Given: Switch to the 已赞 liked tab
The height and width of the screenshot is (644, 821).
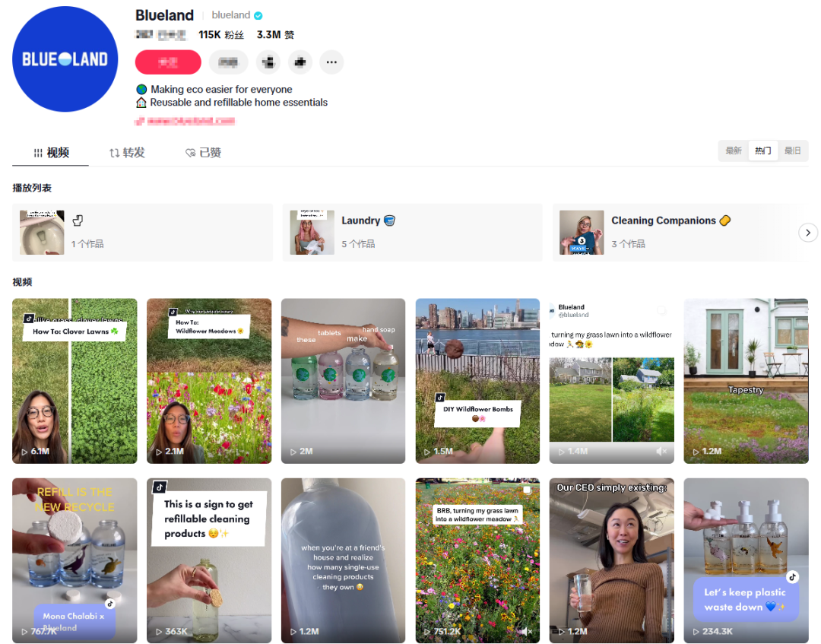Looking at the screenshot, I should click(x=203, y=152).
